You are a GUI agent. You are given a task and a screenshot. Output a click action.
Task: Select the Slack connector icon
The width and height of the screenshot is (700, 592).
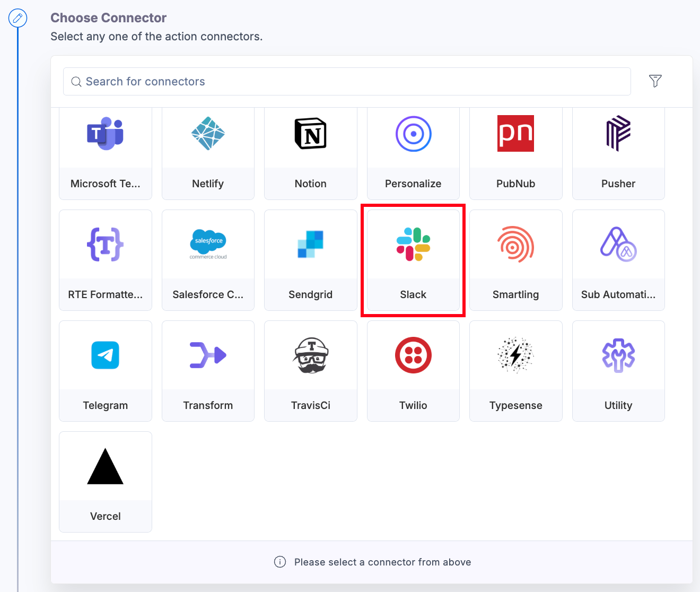tap(413, 244)
